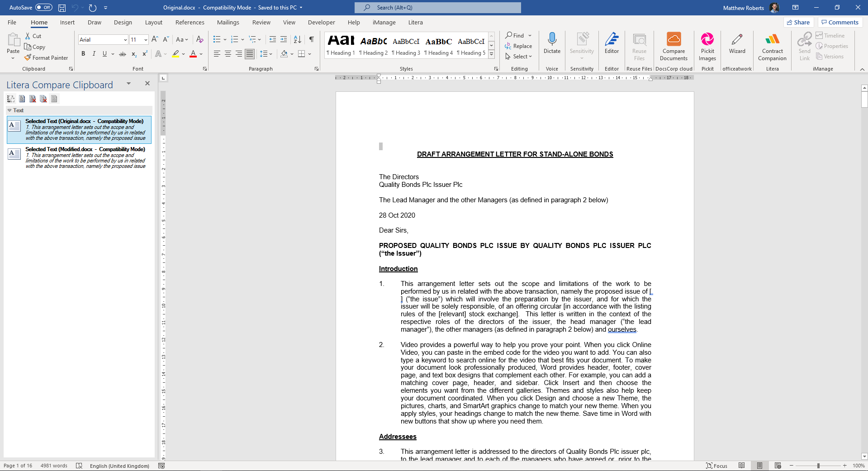
Task: Start Dictate voice input
Action: pyautogui.click(x=552, y=44)
